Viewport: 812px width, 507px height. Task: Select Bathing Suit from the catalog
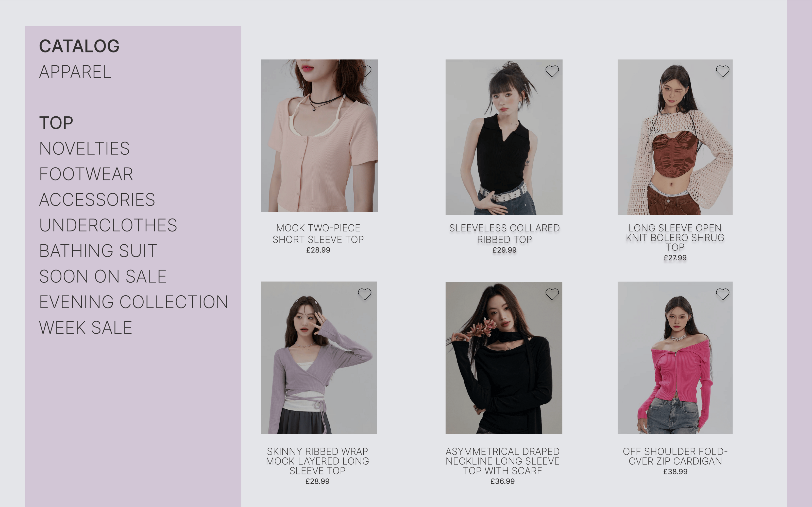[x=98, y=251]
